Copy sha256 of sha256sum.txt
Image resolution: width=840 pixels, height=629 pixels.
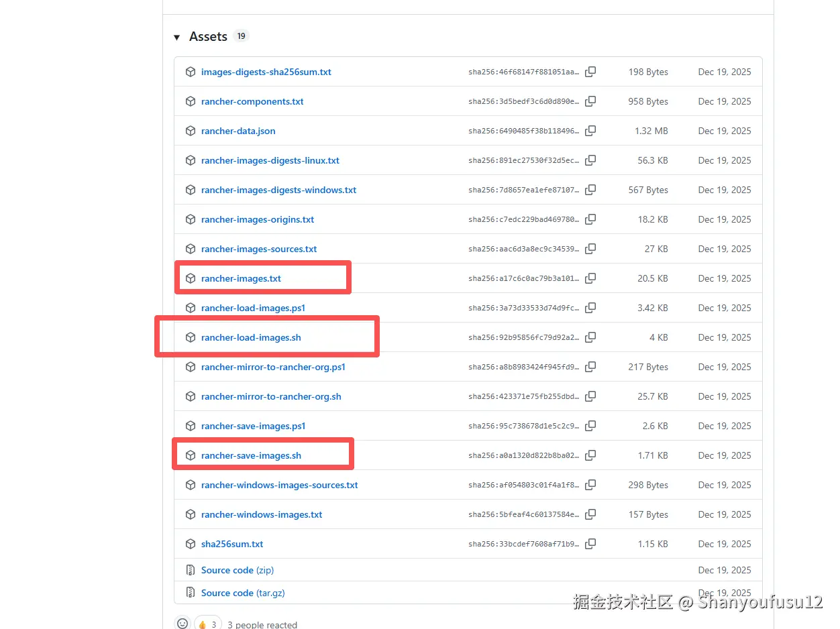[x=590, y=544]
